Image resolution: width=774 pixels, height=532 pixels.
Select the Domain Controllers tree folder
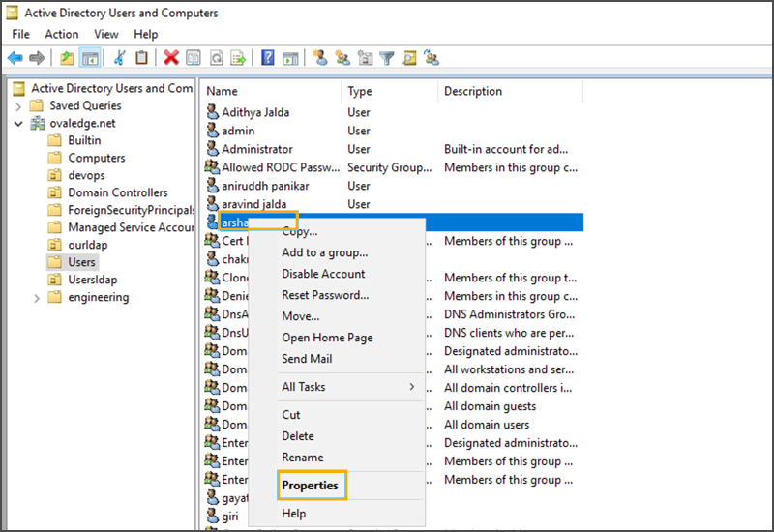click(x=117, y=192)
